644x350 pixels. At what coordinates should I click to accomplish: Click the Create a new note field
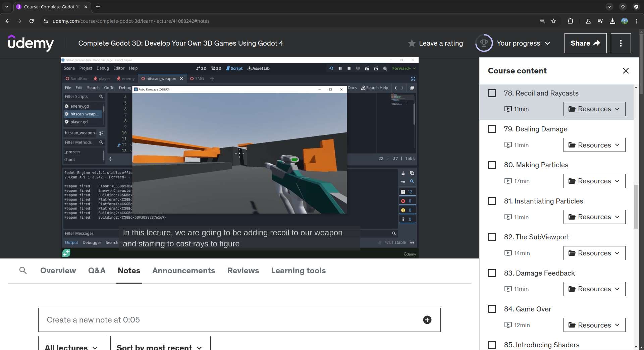(231, 320)
